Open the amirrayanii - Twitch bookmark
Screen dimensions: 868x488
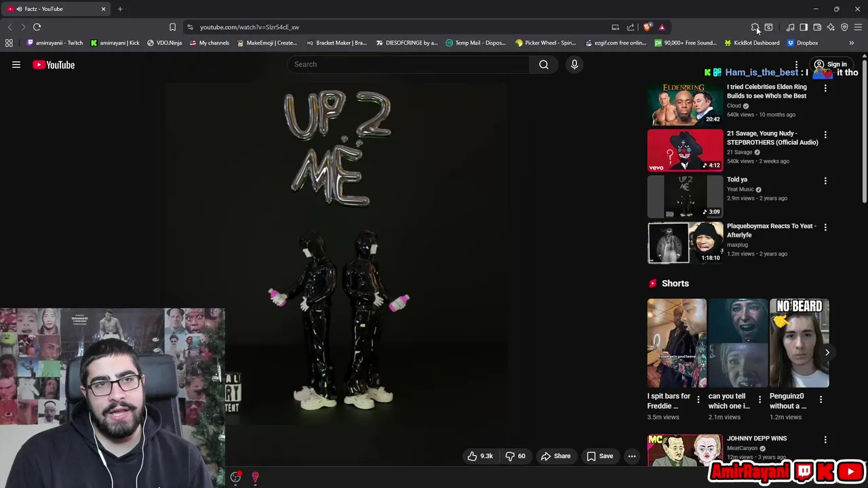point(54,43)
